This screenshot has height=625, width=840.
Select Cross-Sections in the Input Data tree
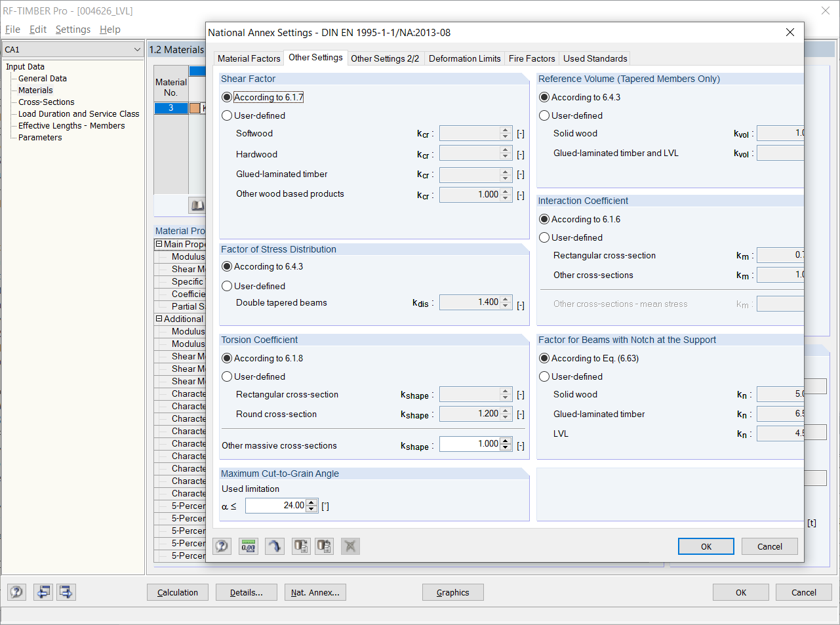(47, 102)
